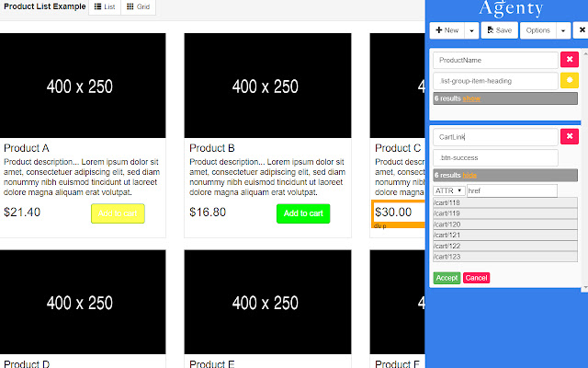588x368 pixels.
Task: Click the Product D image placeholder
Action: [x=83, y=302]
